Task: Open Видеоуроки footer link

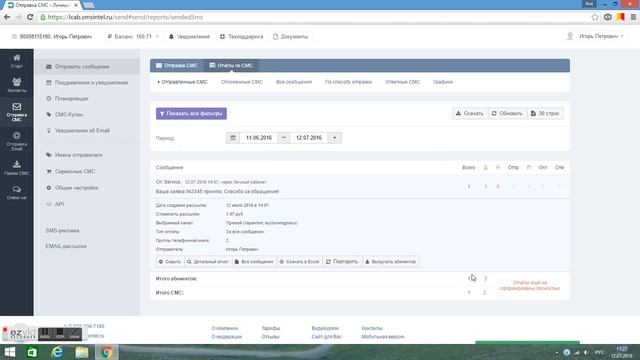Action: pos(325,328)
